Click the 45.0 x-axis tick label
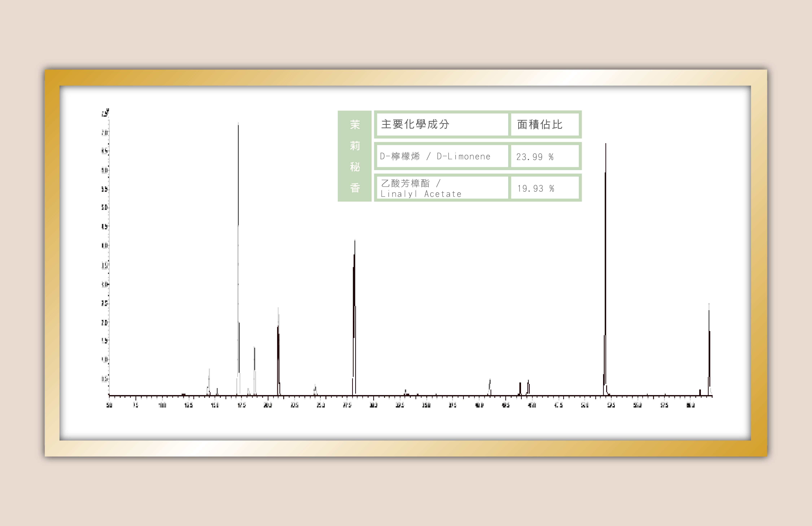Image resolution: width=812 pixels, height=526 pixels. point(532,405)
